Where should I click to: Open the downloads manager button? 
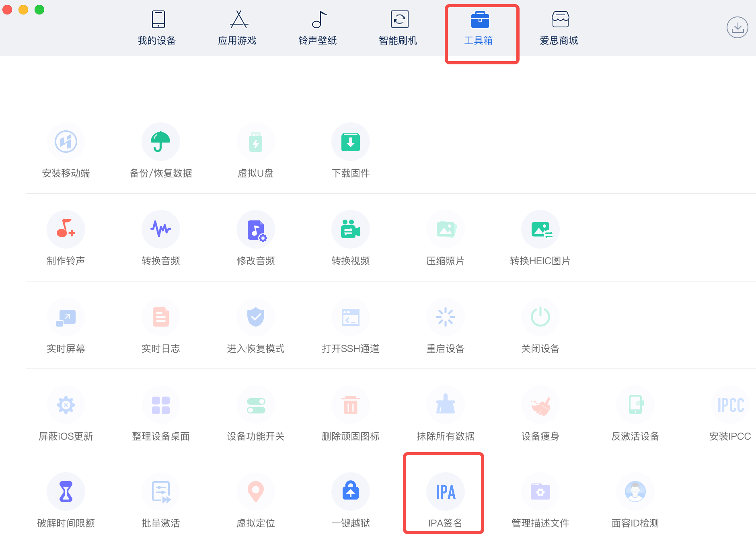737,27
